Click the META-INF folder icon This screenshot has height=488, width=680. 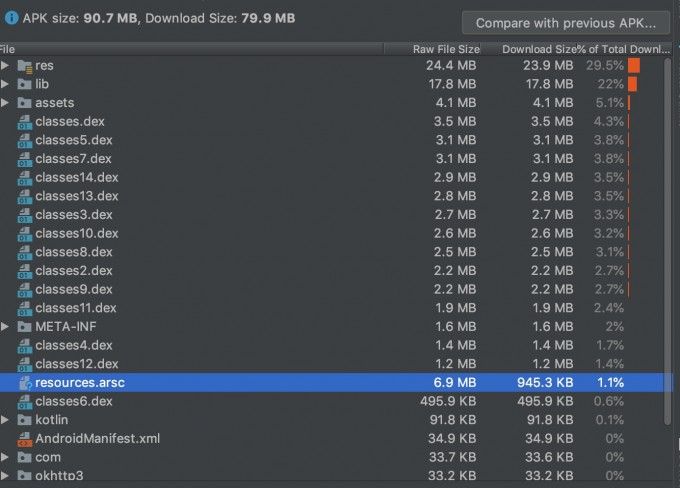click(25, 326)
